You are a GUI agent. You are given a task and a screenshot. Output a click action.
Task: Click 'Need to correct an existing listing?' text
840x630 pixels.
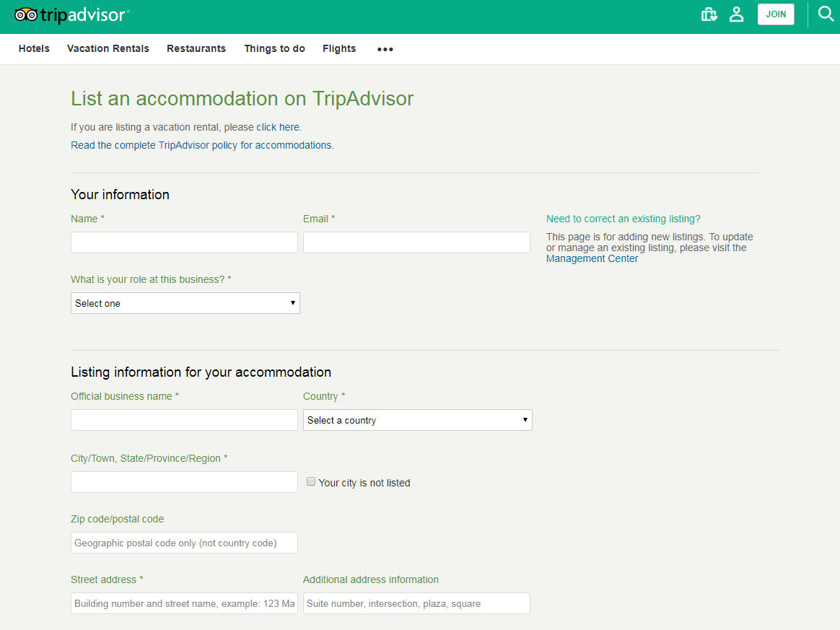(623, 219)
